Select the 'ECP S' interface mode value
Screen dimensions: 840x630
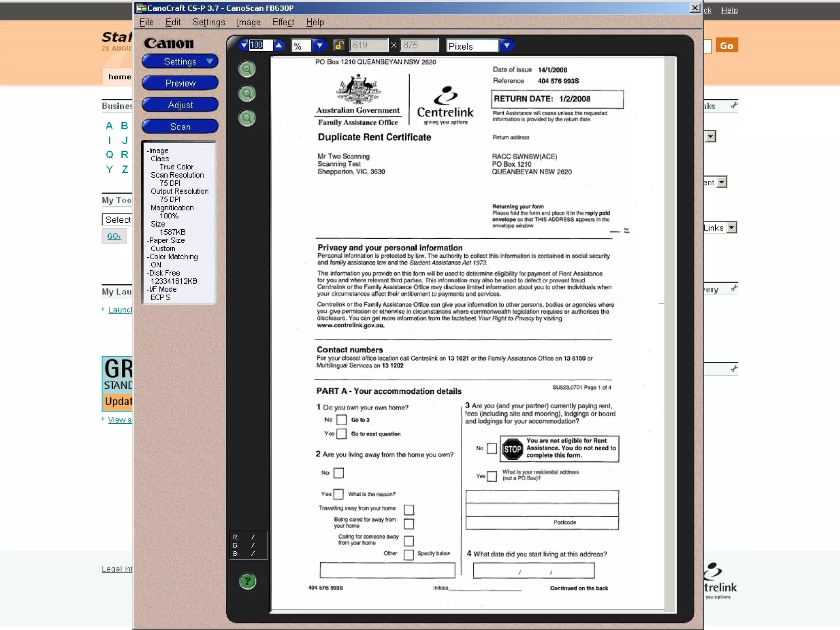[160, 298]
